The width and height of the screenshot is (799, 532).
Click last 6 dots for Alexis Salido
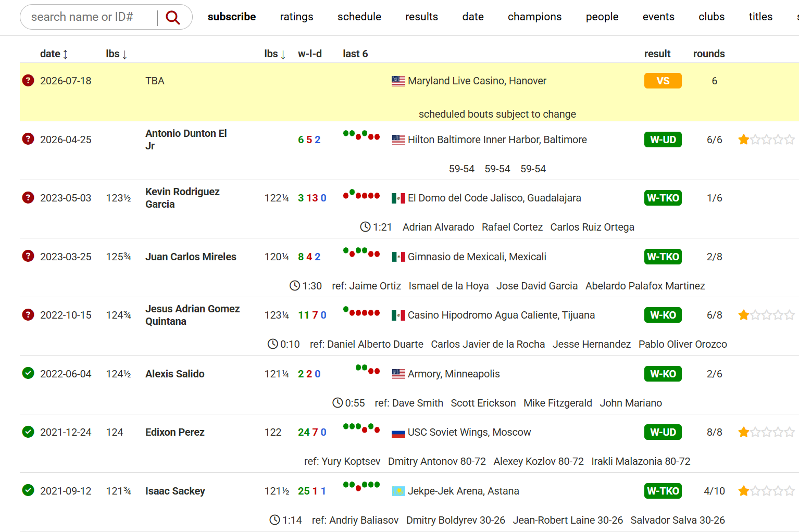coord(367,370)
